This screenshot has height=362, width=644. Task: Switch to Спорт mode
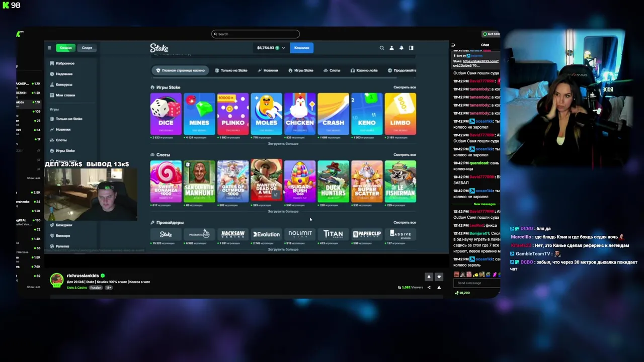[x=87, y=48]
